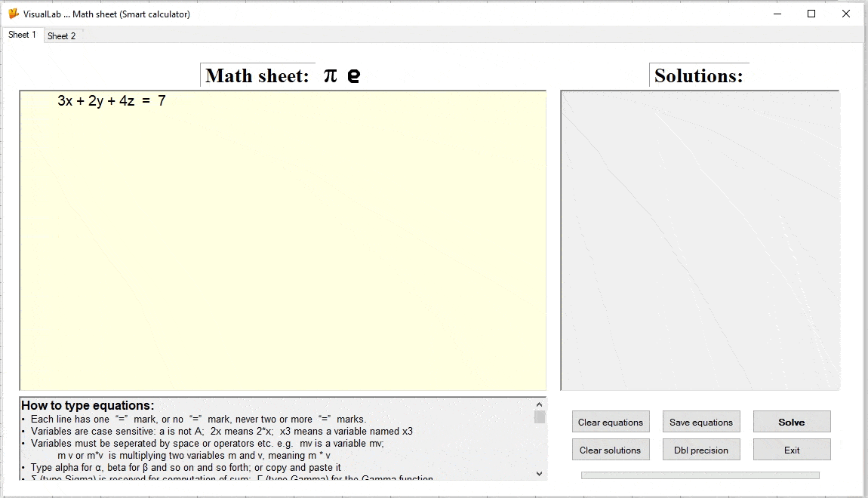
Task: Click the Clear solutions button
Action: (x=610, y=449)
